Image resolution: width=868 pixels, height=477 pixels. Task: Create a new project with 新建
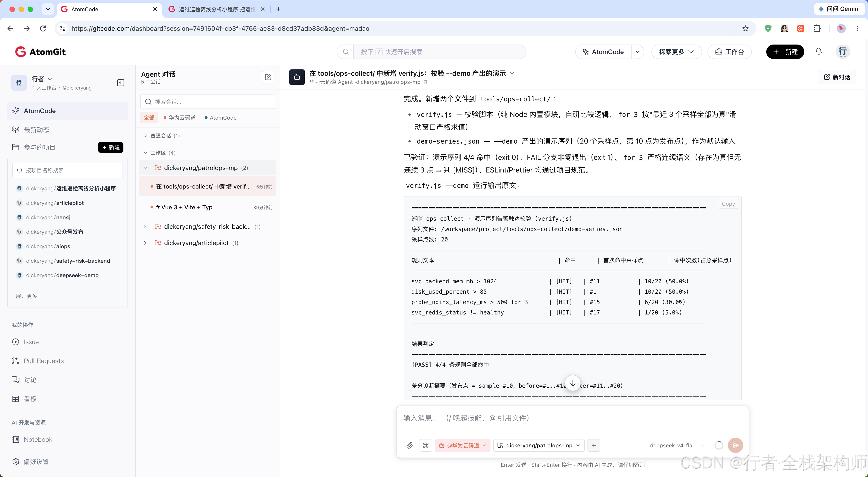click(x=111, y=147)
